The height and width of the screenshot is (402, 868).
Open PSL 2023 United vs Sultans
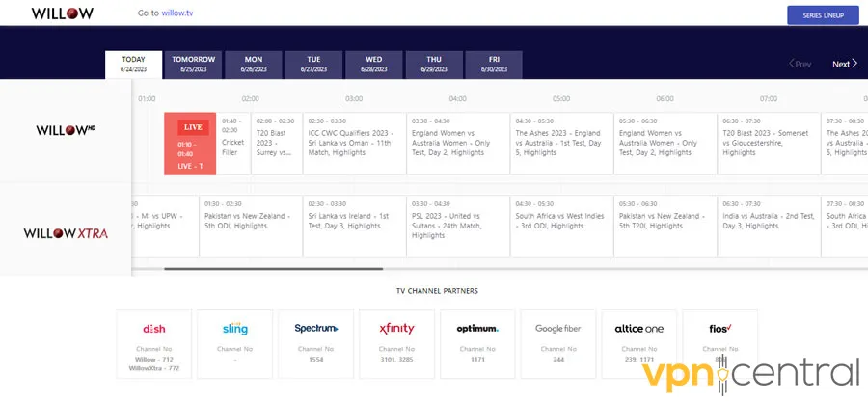tap(458, 227)
